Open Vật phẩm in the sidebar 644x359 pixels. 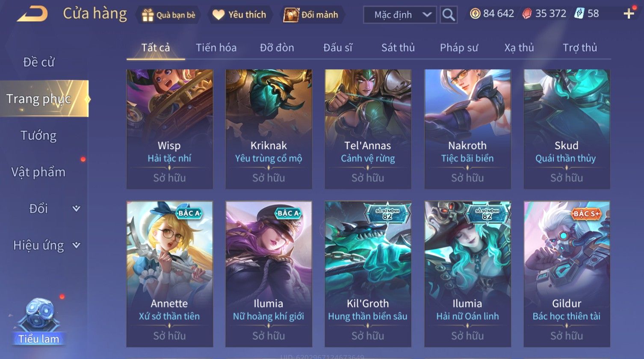pos(38,172)
